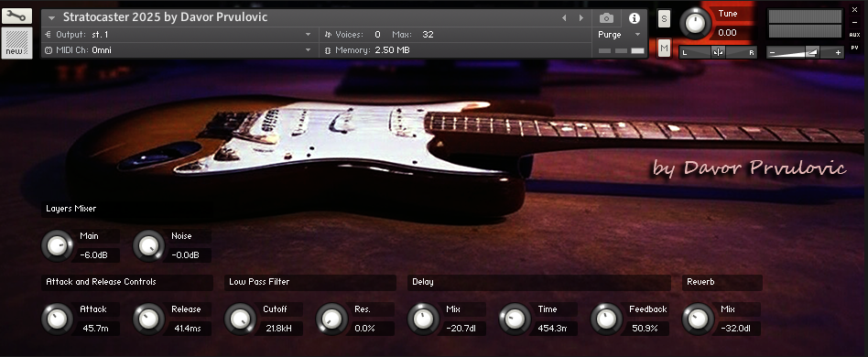This screenshot has width=868, height=357.
Task: Collapse instrument header with title triangle
Action: pos(52,17)
